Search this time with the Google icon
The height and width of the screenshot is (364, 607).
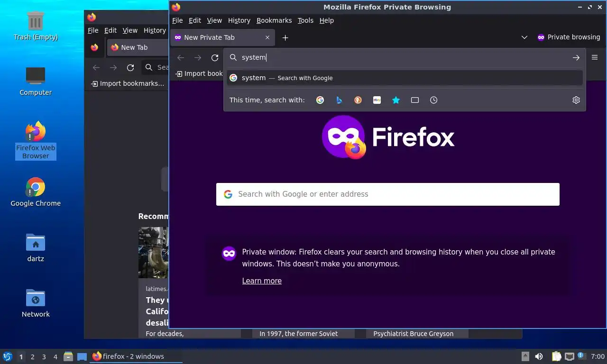320,100
